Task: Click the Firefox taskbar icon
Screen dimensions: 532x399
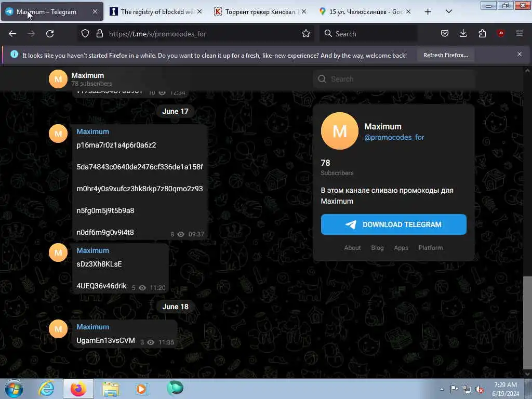Action: pos(78,389)
